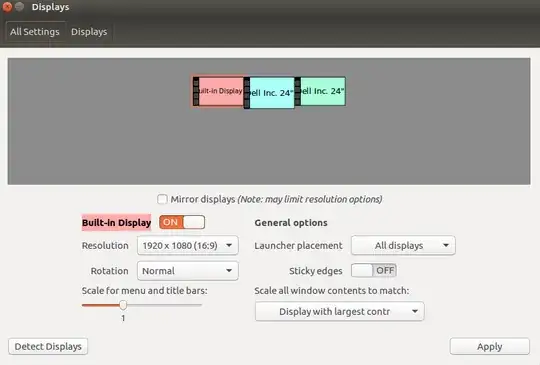Image resolution: width=540 pixels, height=365 pixels.
Task: Open the Launcher placement All displays dropdown
Action: click(x=403, y=246)
